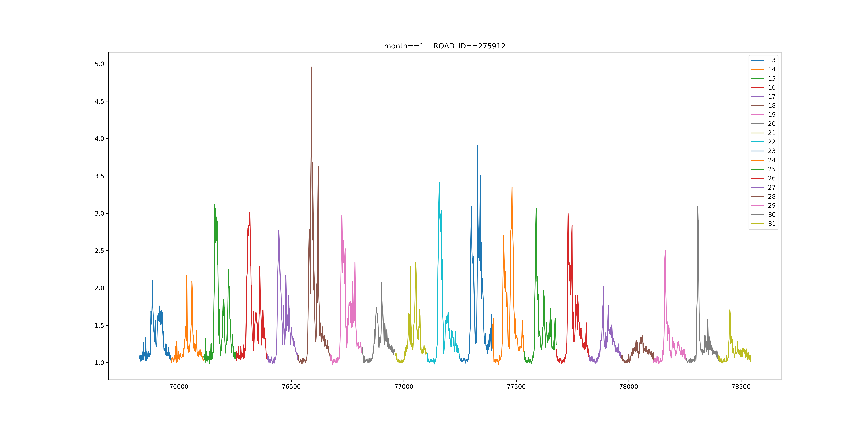Click y-axis tick label 1.5

click(x=99, y=325)
